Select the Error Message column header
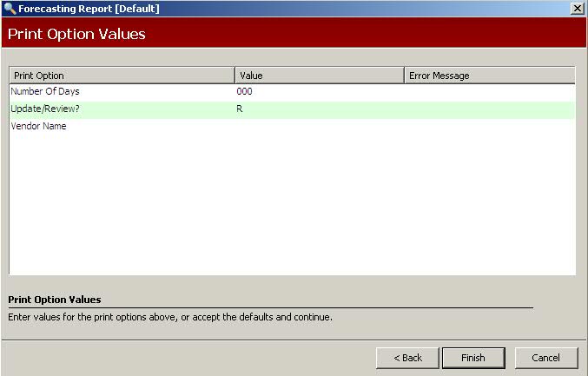The height and width of the screenshot is (376, 588). coord(489,76)
